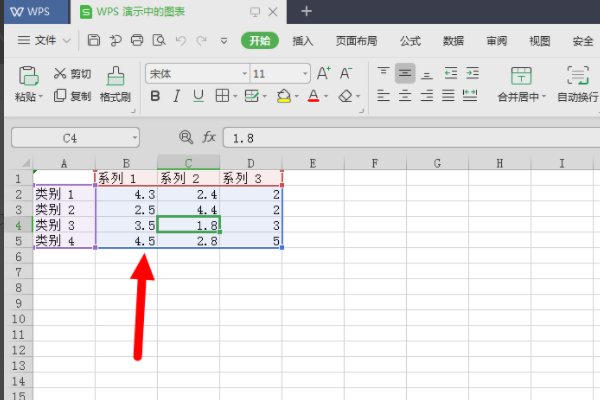Center text horizontally

pyautogui.click(x=405, y=95)
